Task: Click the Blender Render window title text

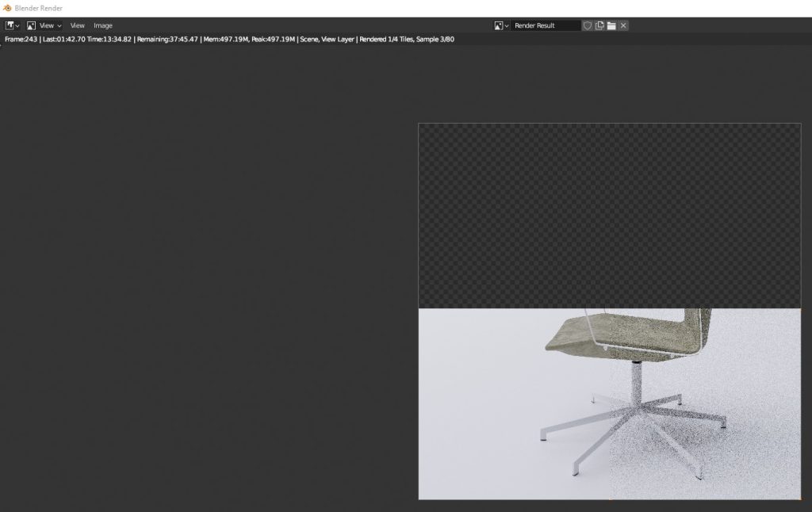Action: [38, 8]
